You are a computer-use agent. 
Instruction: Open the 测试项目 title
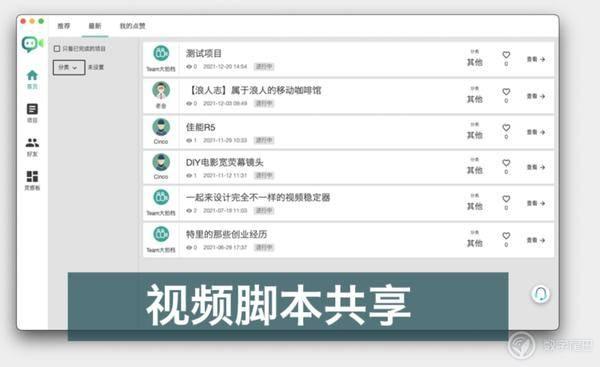(x=204, y=54)
